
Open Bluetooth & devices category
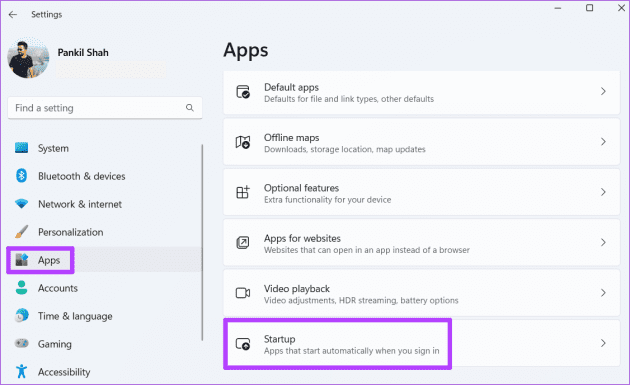[x=82, y=176]
